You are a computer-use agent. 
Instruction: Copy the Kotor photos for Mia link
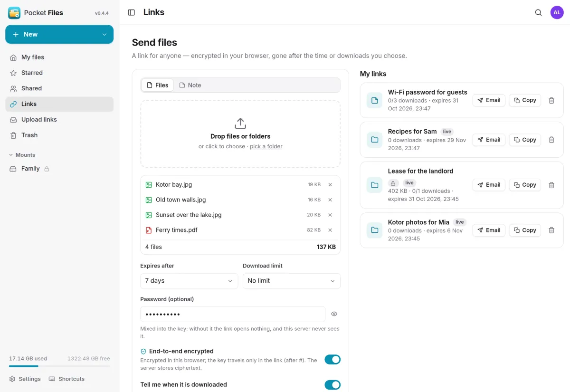pos(525,230)
